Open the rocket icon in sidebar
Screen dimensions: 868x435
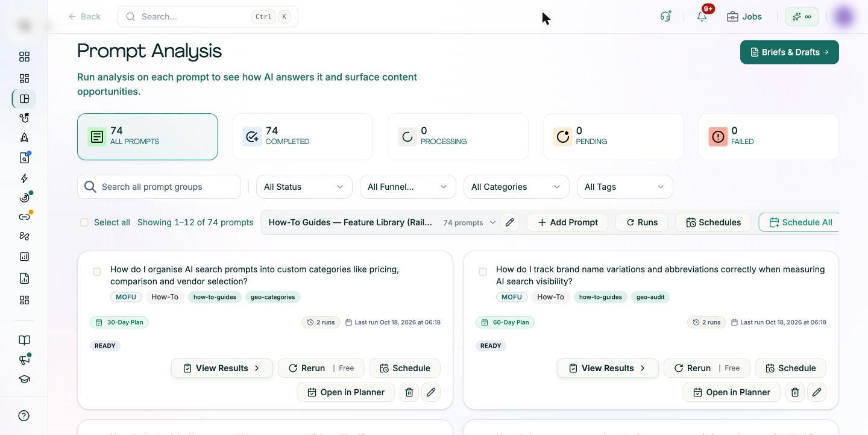(24, 137)
